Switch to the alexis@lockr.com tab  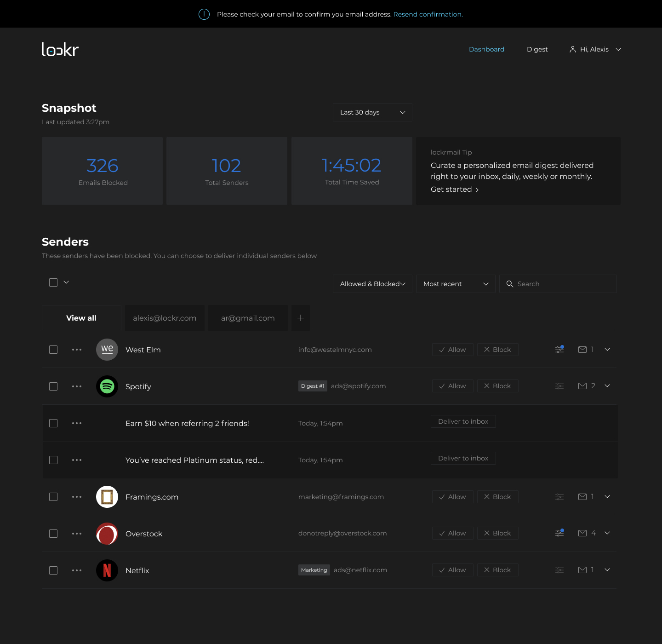pyautogui.click(x=165, y=318)
